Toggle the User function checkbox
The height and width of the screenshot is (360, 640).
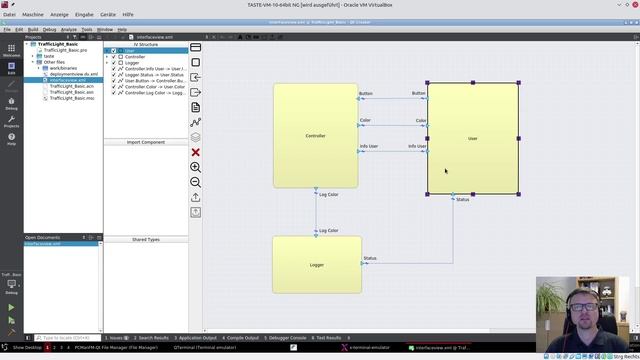click(114, 51)
